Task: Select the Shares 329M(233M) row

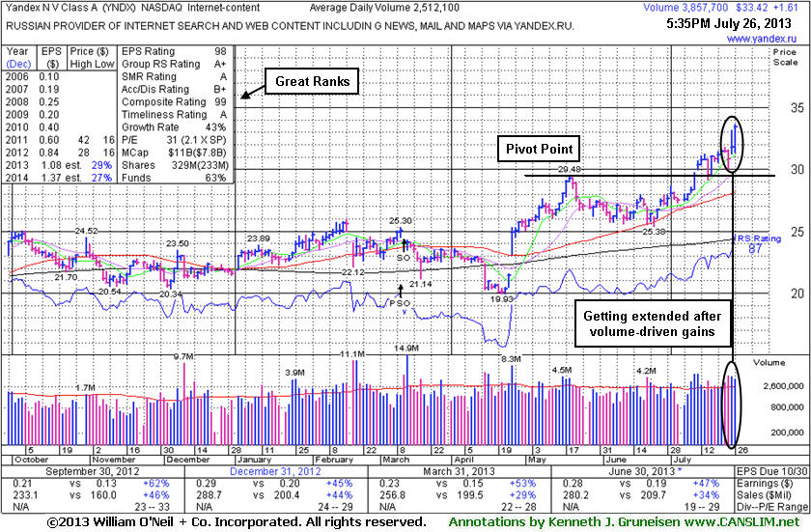Action: pyautogui.click(x=175, y=165)
